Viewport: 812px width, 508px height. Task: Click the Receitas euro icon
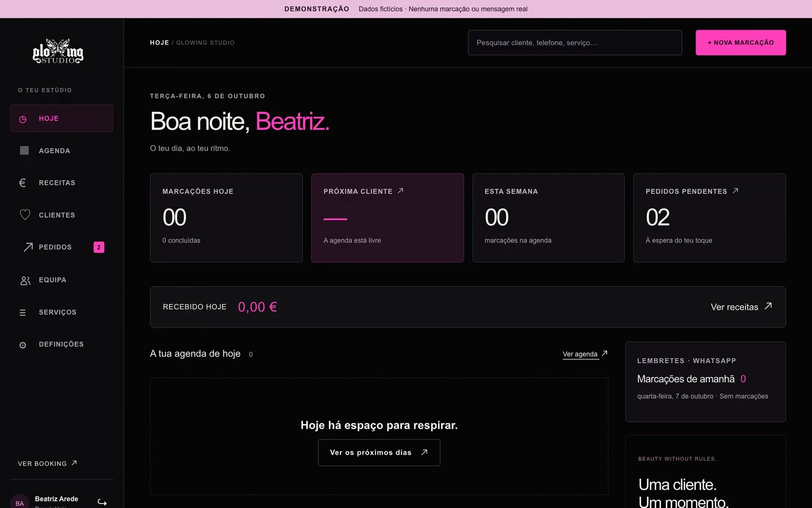coord(22,182)
